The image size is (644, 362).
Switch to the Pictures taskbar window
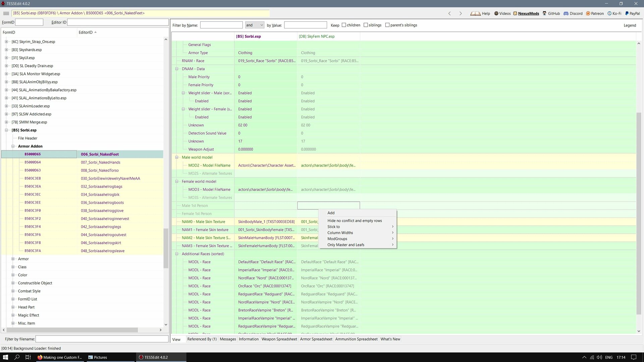point(110,357)
